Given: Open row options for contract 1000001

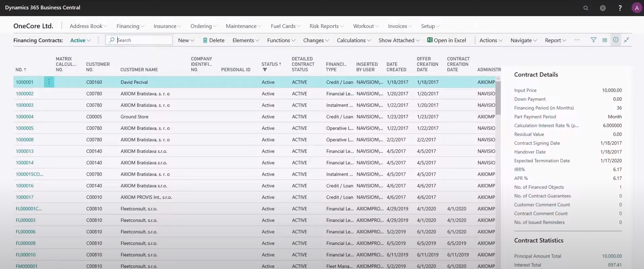Looking at the screenshot, I should 49,82.
